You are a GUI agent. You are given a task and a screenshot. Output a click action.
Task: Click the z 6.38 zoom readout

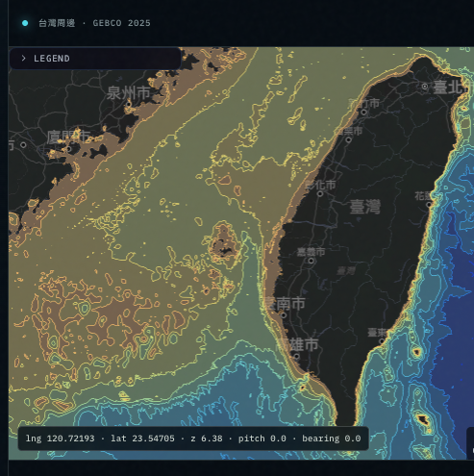tap(207, 438)
